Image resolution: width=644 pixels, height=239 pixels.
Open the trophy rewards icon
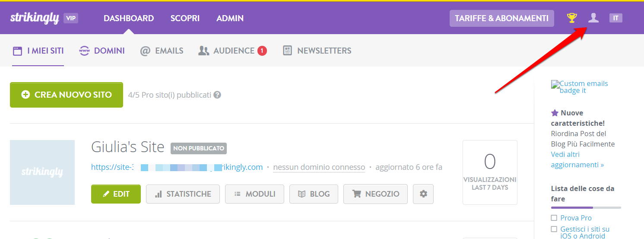(572, 18)
